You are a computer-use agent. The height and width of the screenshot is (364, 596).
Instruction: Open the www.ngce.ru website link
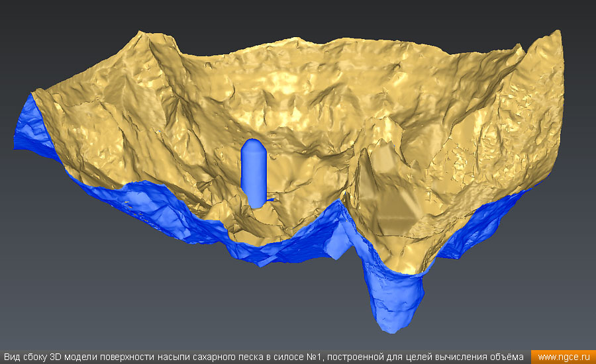point(564,357)
